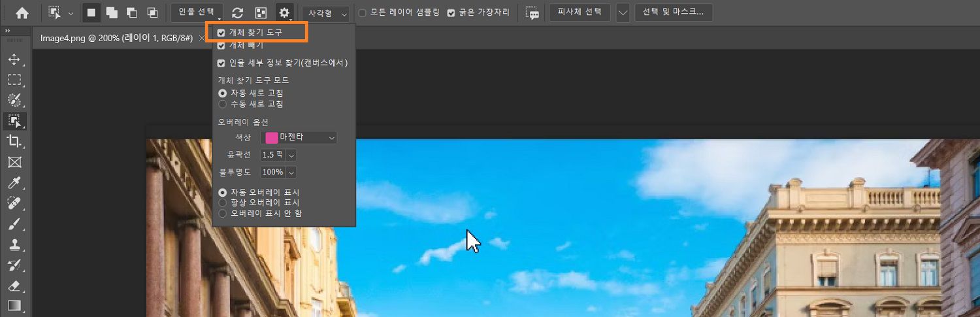This screenshot has width=980, height=317.
Task: Click the refresh object finder icon
Action: click(x=238, y=13)
